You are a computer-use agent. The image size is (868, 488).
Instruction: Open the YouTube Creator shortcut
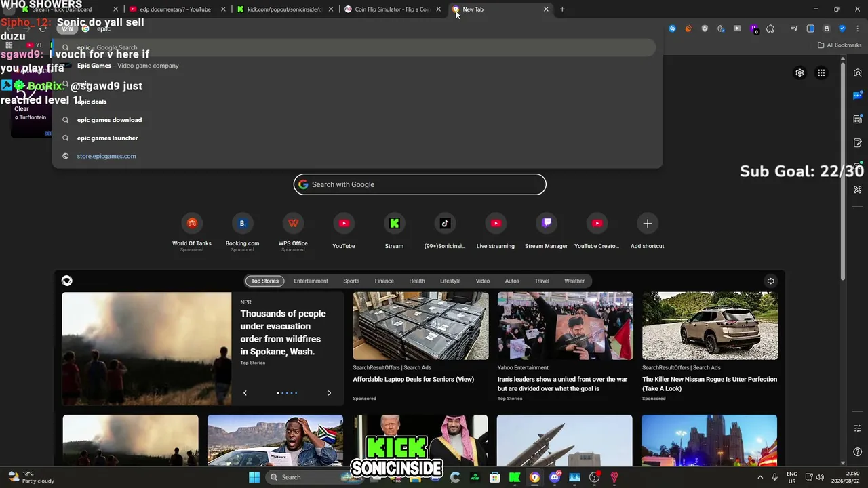597,232
